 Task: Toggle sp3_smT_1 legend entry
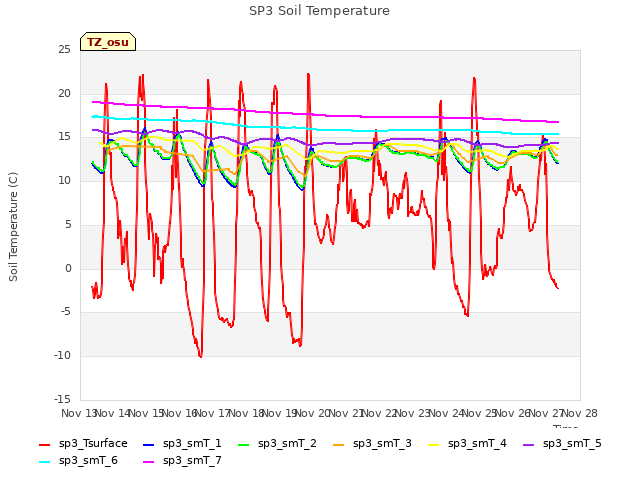click(182, 444)
